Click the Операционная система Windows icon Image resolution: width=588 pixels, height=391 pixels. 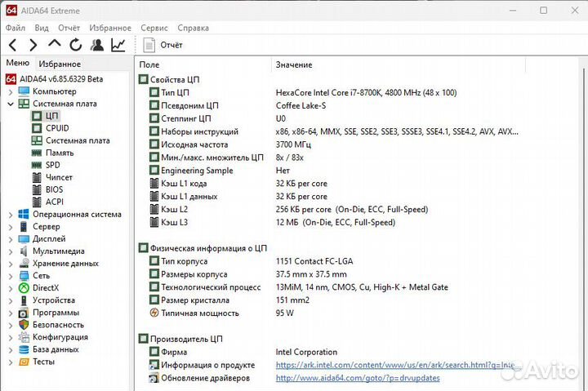click(x=24, y=214)
